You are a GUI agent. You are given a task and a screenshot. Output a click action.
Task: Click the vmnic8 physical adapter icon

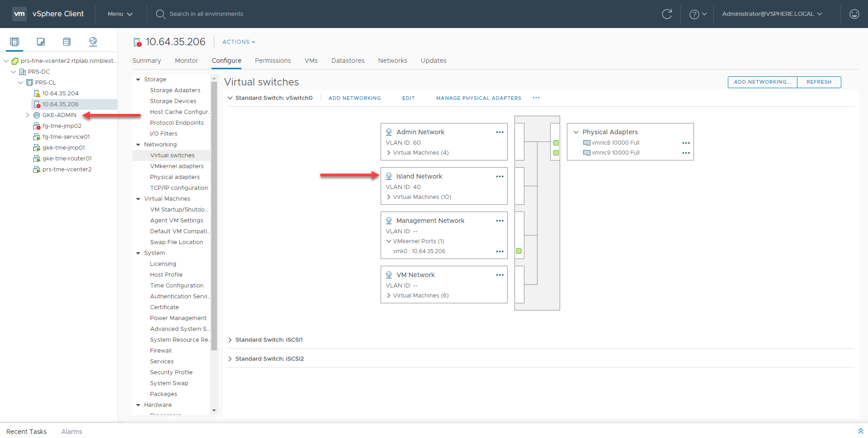point(587,143)
